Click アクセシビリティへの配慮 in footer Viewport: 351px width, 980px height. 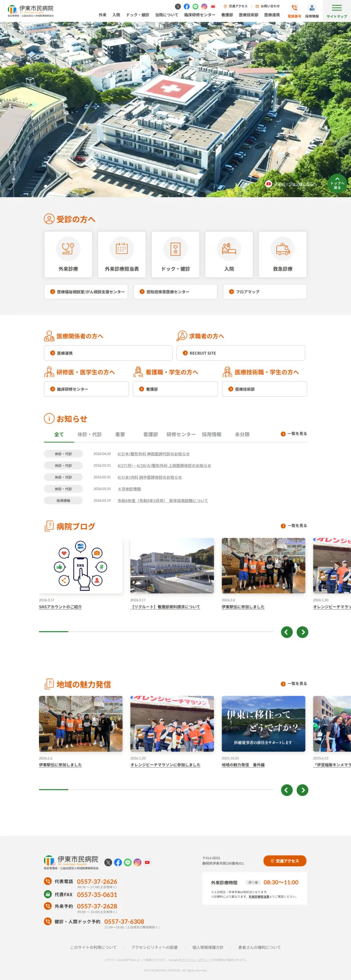click(x=154, y=947)
